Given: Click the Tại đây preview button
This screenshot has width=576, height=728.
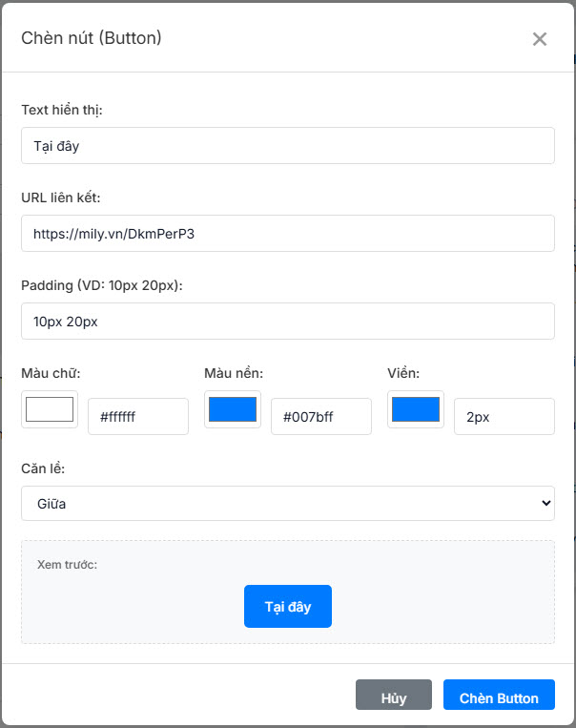Looking at the screenshot, I should pyautogui.click(x=288, y=606).
